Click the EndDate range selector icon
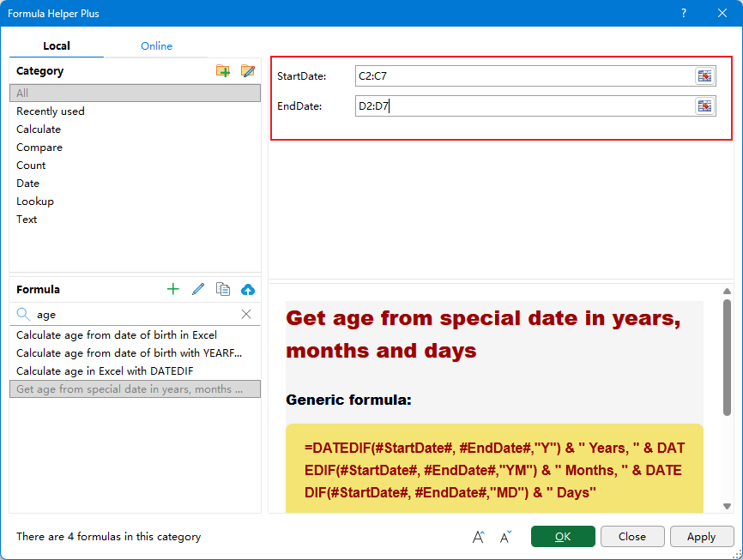Viewport: 743px width, 560px height. tap(704, 106)
